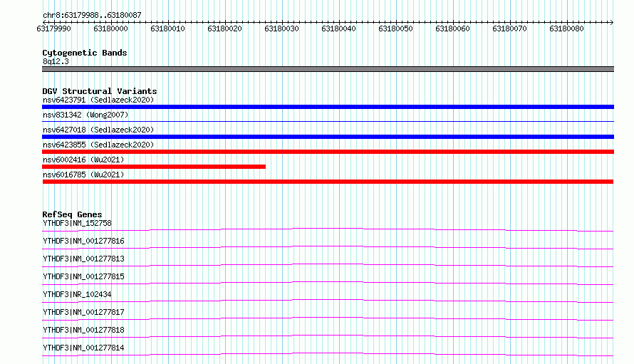Click the red bar for nsv6016785
Screen dimensions: 634x364
(328, 182)
